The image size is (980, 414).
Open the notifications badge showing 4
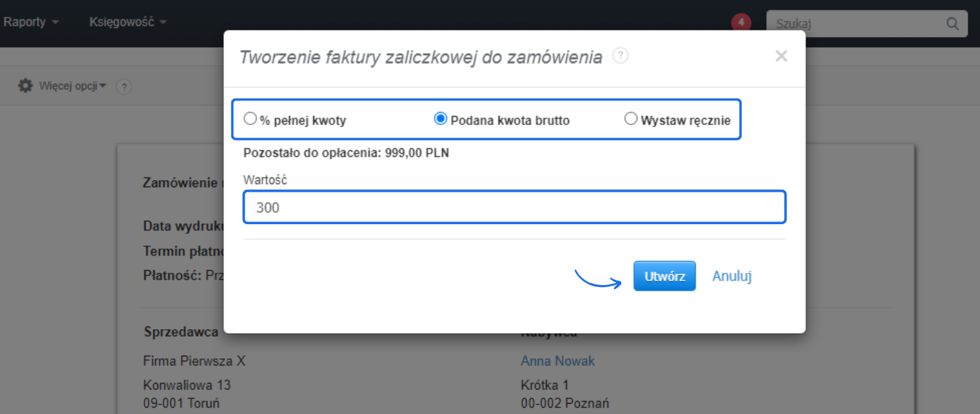pyautogui.click(x=740, y=21)
